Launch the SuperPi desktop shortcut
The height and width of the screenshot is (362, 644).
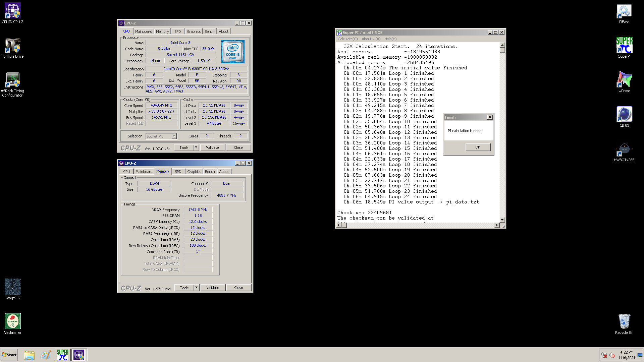click(624, 48)
